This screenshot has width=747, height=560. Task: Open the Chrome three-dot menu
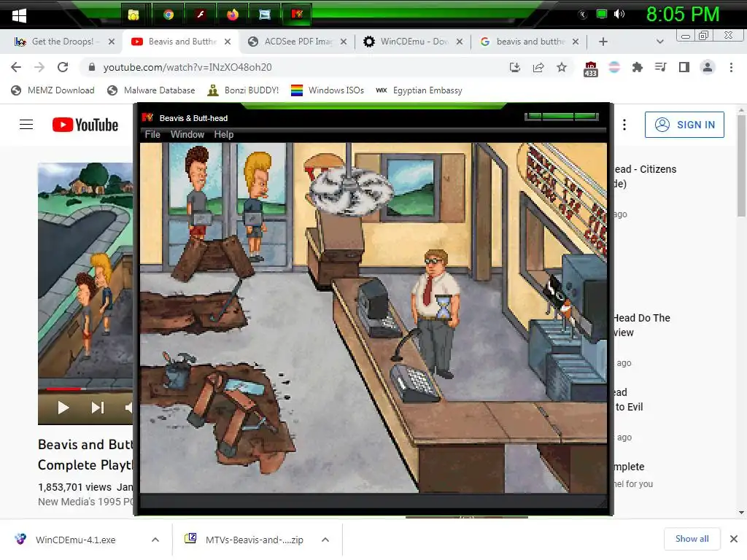[731, 67]
